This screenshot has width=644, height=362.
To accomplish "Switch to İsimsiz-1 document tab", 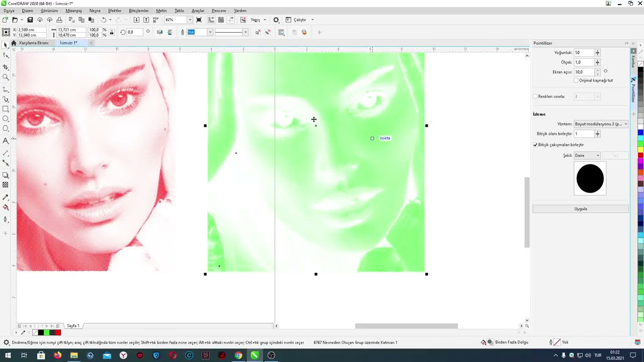I will pyautogui.click(x=68, y=43).
